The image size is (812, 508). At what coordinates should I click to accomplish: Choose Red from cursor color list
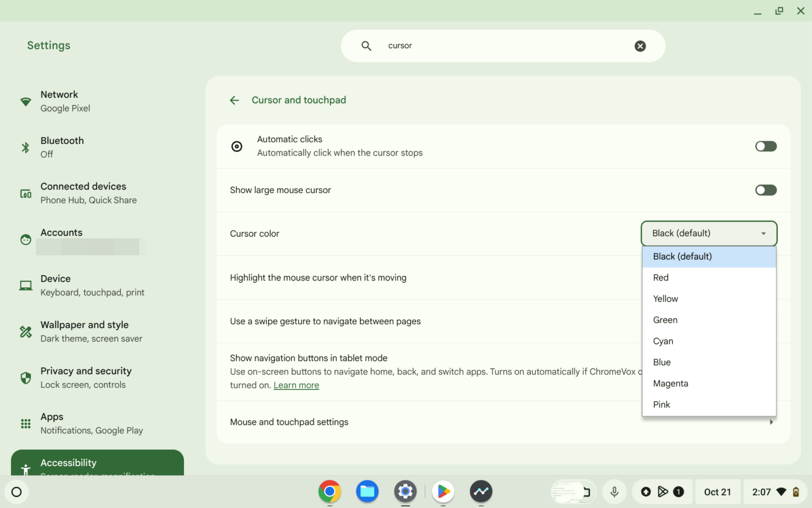pyautogui.click(x=661, y=278)
